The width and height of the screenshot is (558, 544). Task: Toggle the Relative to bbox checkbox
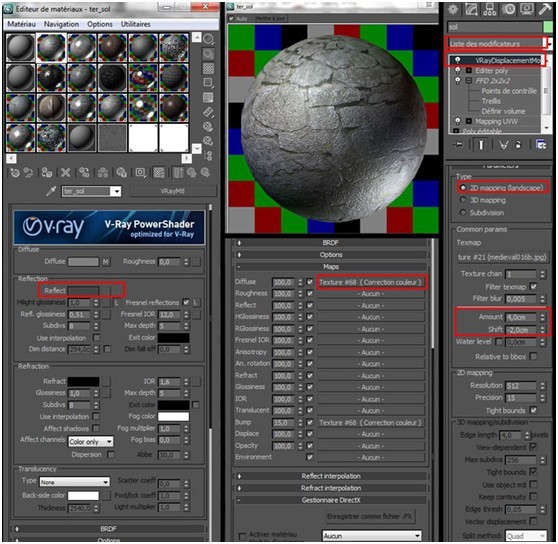533,356
